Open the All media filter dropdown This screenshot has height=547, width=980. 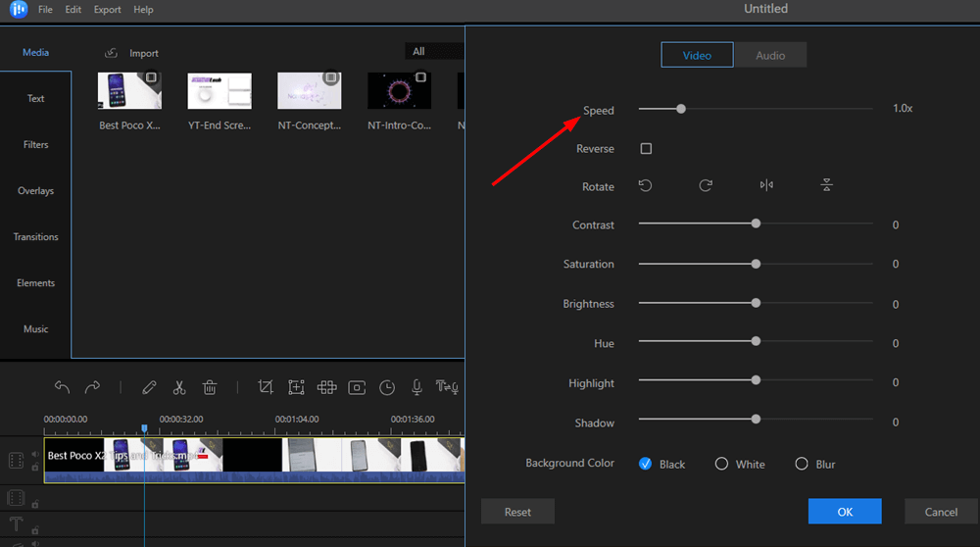[x=434, y=52]
